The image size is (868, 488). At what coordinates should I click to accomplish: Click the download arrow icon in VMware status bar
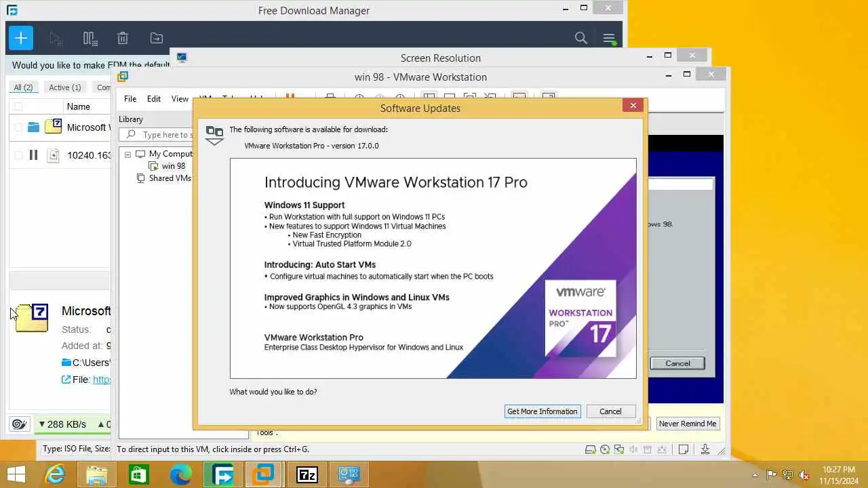[x=705, y=449]
